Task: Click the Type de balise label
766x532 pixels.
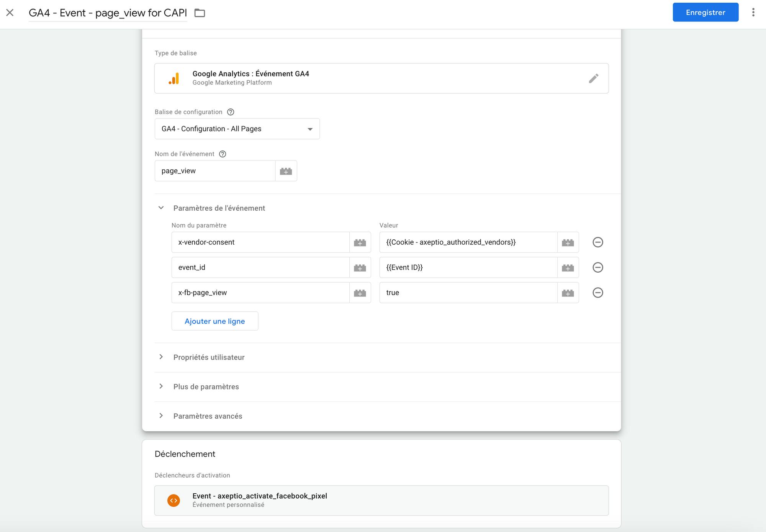Action: [x=176, y=53]
